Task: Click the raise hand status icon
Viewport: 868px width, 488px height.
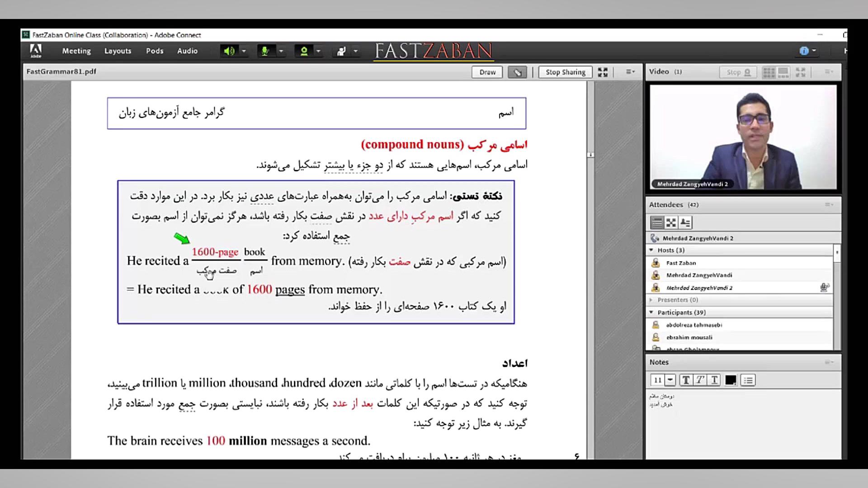Action: 342,51
